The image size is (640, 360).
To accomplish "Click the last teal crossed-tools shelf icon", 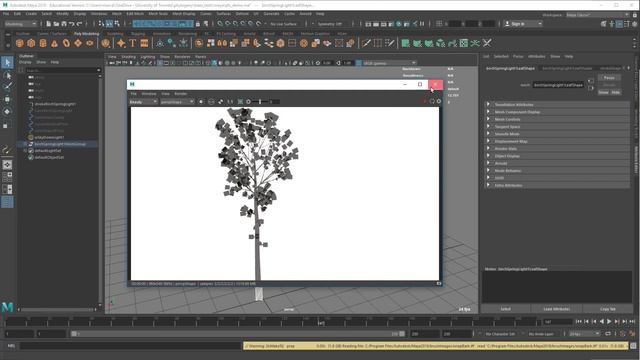I will pos(487,43).
